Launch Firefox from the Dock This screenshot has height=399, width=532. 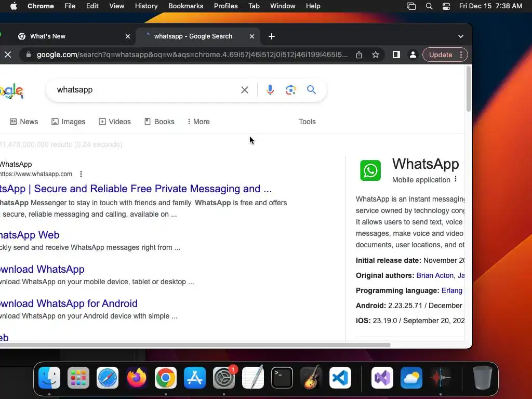137,378
